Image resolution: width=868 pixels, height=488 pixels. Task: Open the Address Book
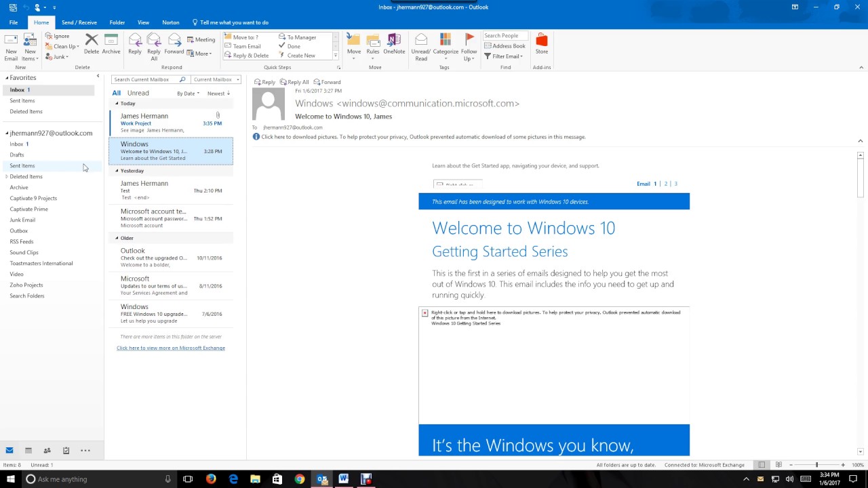click(505, 46)
